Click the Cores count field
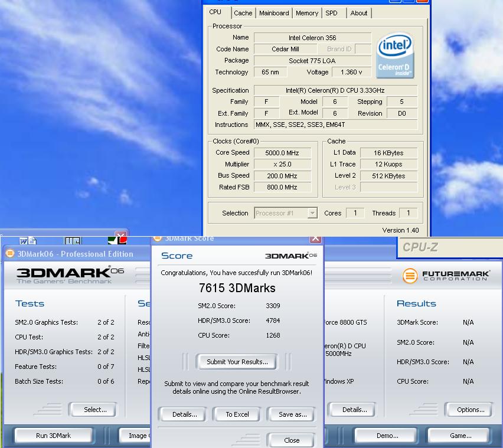503x448 pixels. pyautogui.click(x=355, y=213)
